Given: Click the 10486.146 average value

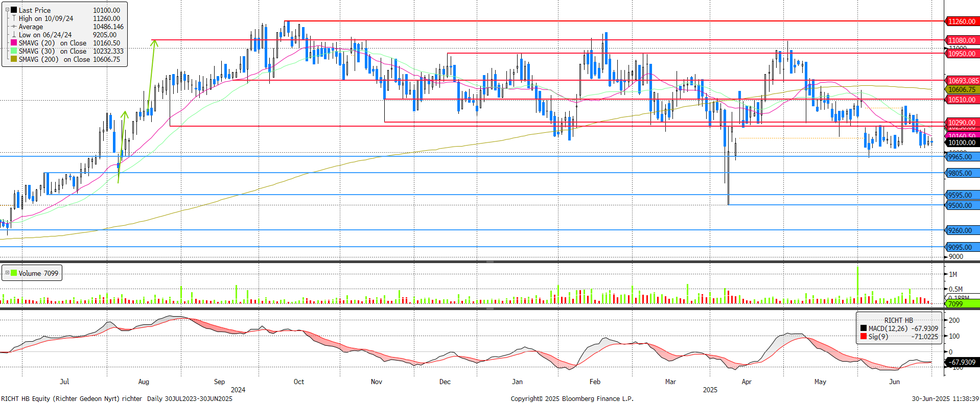Looking at the screenshot, I should point(108,27).
